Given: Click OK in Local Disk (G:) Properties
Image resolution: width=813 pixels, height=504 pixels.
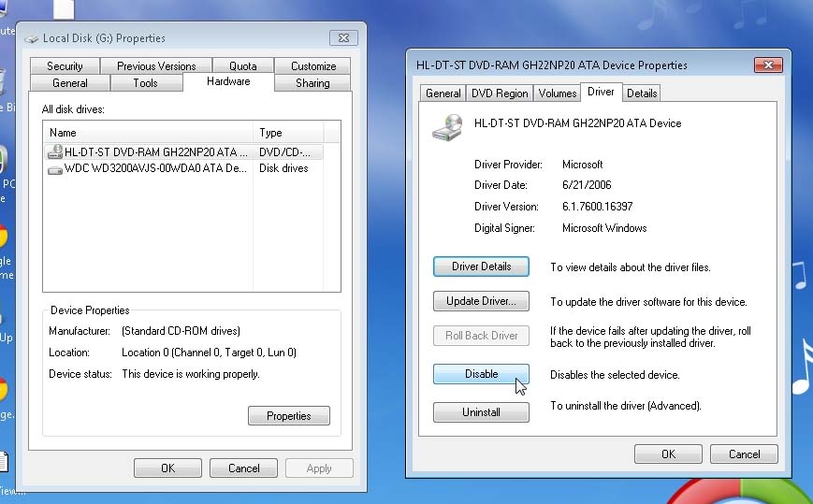Looking at the screenshot, I should 168,468.
